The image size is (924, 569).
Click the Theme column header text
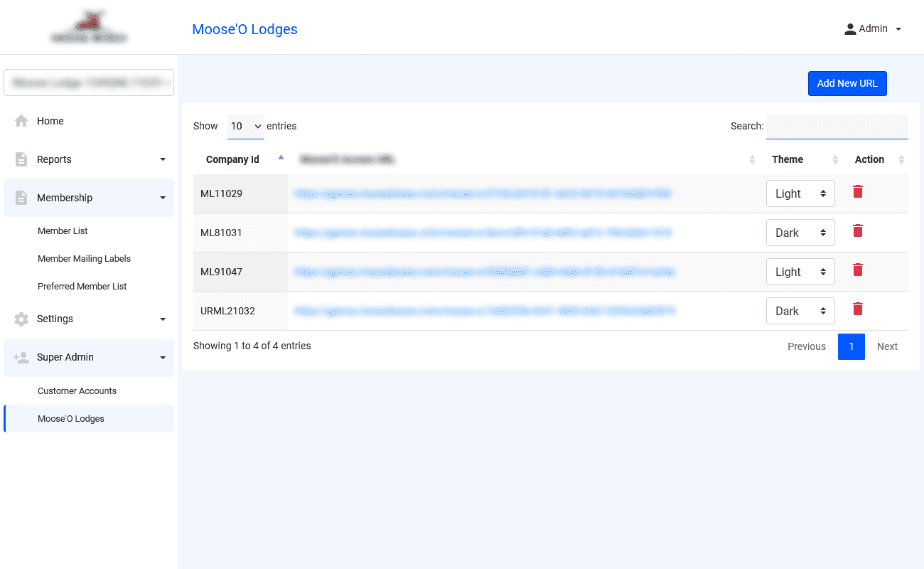point(788,159)
